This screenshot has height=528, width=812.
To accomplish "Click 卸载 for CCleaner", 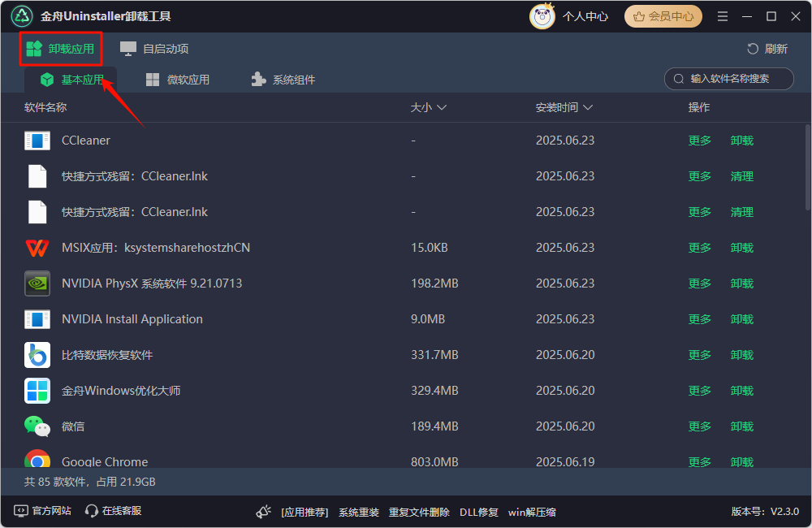I will (741, 141).
